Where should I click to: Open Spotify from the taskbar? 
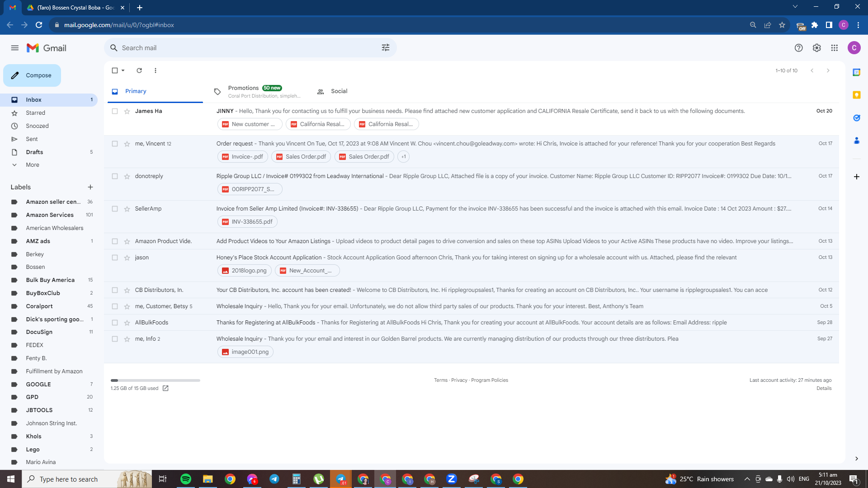pos(186,479)
